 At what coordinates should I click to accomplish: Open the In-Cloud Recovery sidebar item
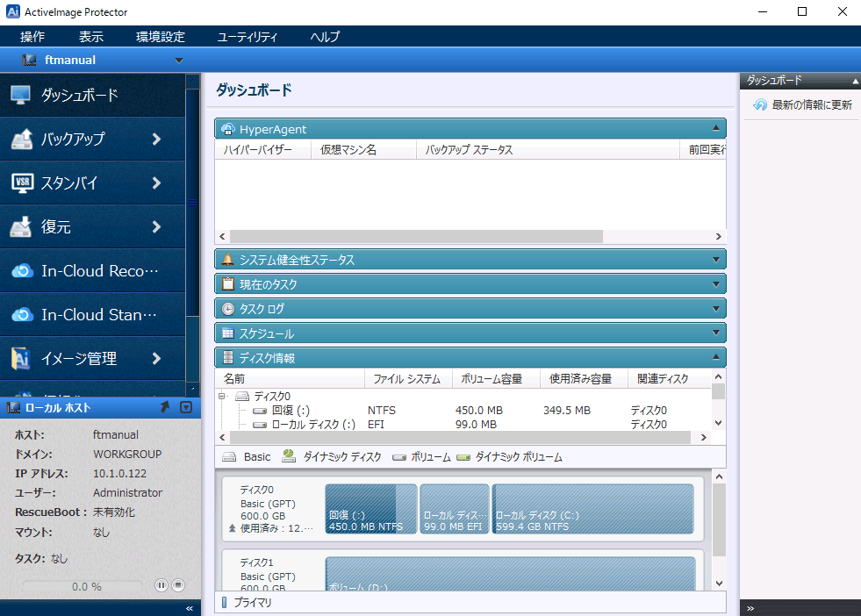(x=88, y=271)
